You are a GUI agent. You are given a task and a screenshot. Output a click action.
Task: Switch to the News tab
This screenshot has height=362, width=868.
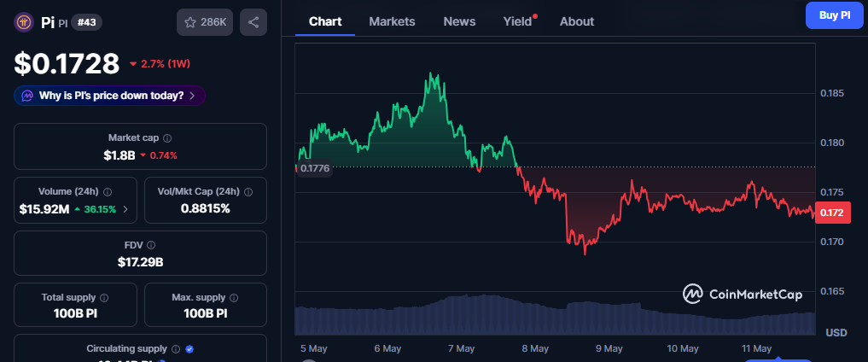click(x=459, y=21)
